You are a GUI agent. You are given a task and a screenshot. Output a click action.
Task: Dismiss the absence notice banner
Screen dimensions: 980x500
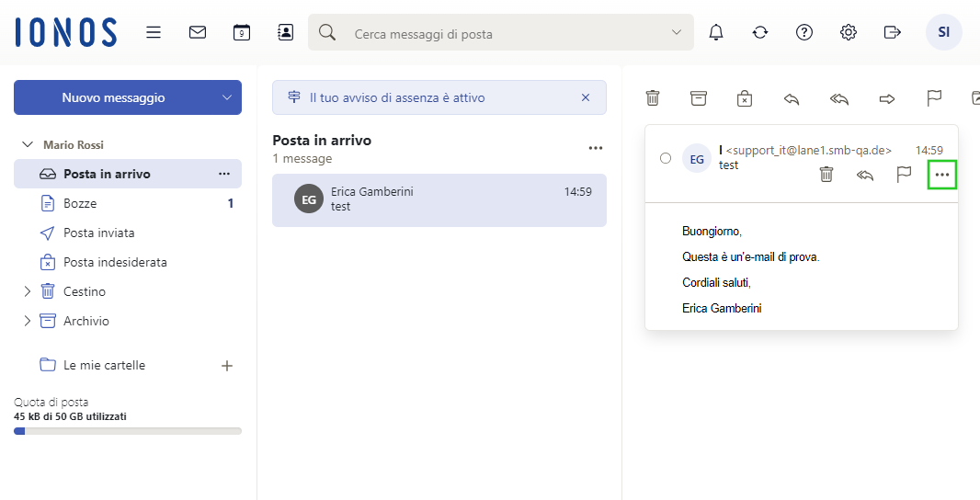[586, 97]
